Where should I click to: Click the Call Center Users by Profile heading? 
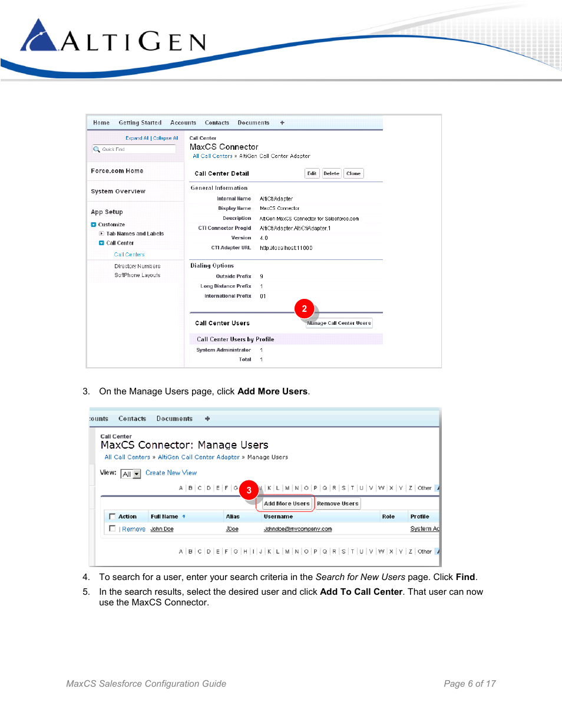[236, 340]
